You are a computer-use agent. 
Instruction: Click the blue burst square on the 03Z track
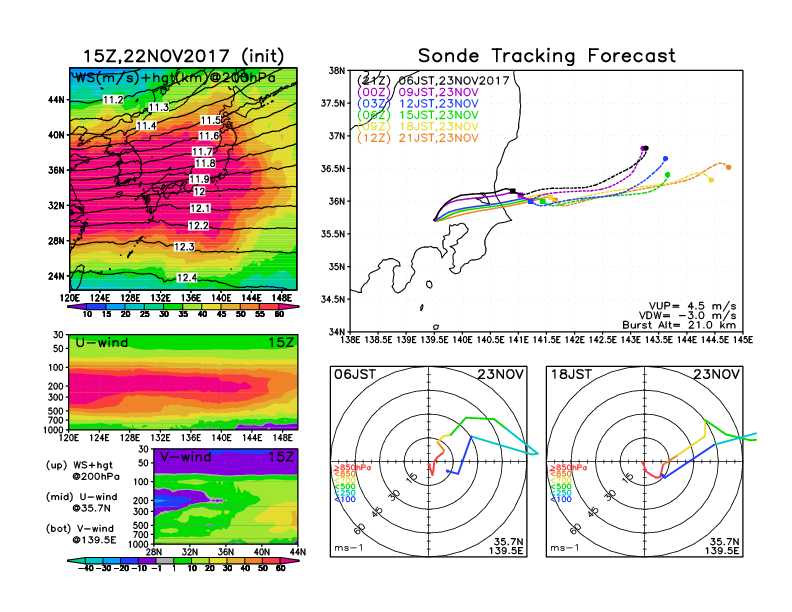(x=530, y=201)
